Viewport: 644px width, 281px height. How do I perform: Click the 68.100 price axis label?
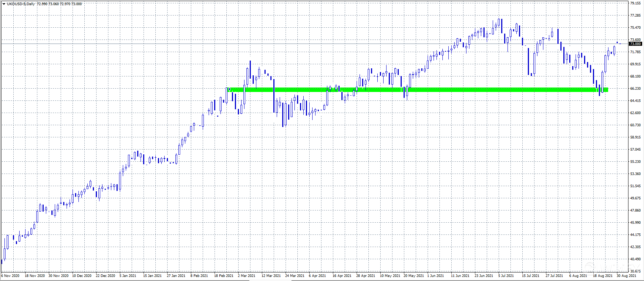[635, 76]
